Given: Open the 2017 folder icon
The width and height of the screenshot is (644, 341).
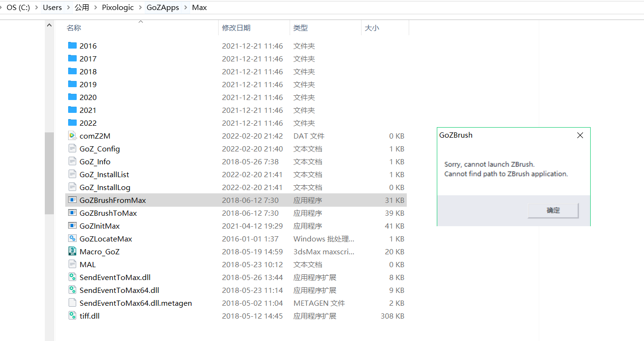Looking at the screenshot, I should (72, 59).
